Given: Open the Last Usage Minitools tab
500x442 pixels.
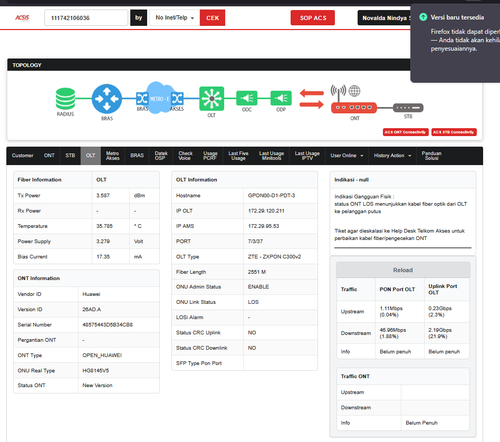Looking at the screenshot, I should click(272, 156).
